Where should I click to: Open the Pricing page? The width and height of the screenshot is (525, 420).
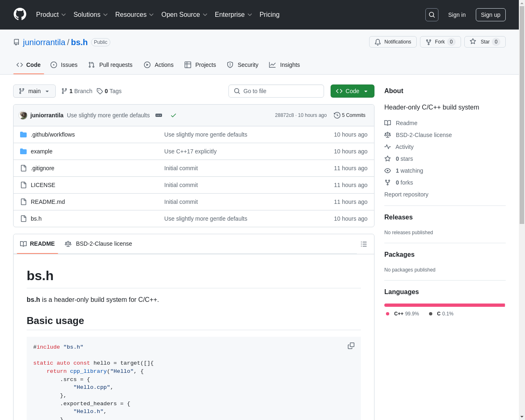pos(269,15)
